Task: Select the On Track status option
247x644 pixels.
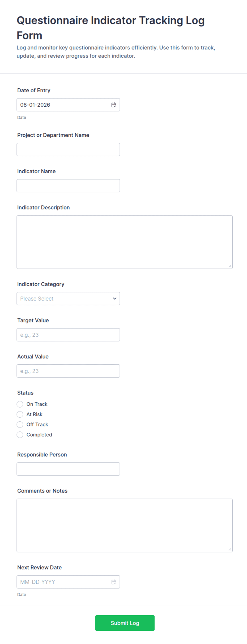Action: [20, 404]
